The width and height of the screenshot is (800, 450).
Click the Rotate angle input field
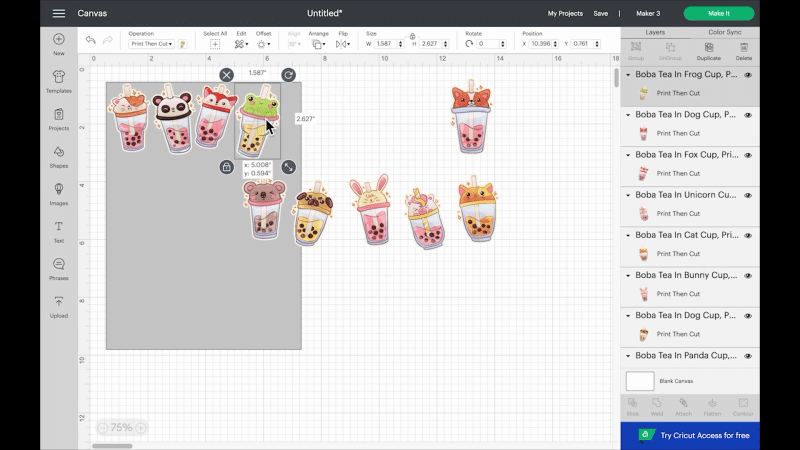(x=489, y=44)
